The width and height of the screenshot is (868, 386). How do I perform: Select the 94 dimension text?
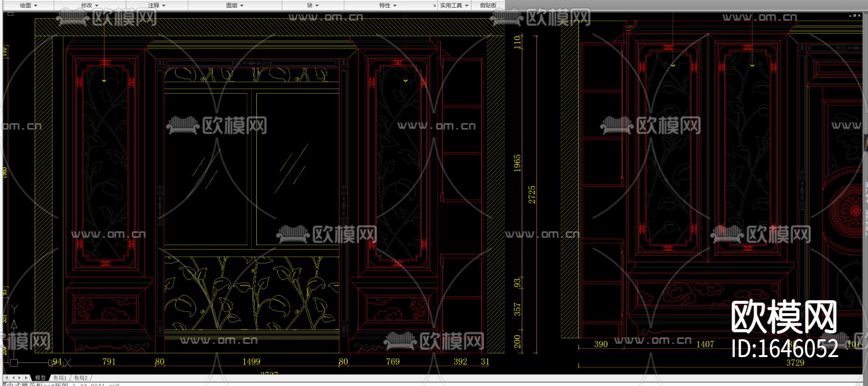click(x=57, y=361)
